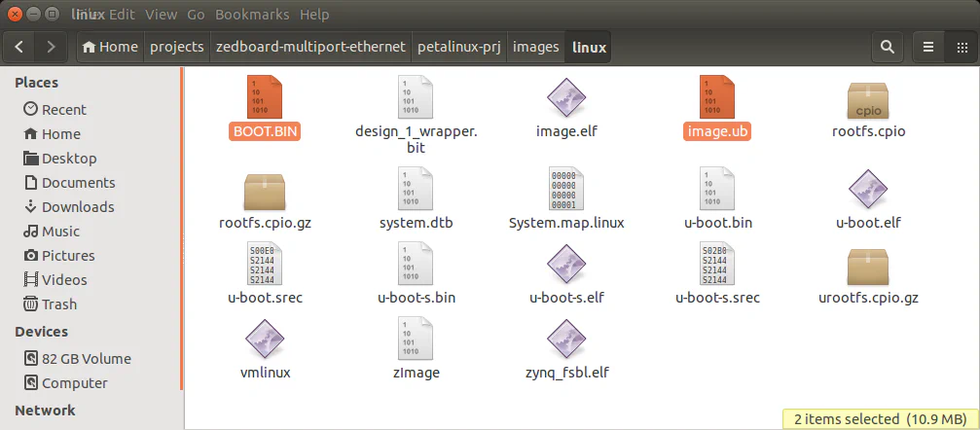
Task: Click the search magnifier icon
Action: click(887, 47)
